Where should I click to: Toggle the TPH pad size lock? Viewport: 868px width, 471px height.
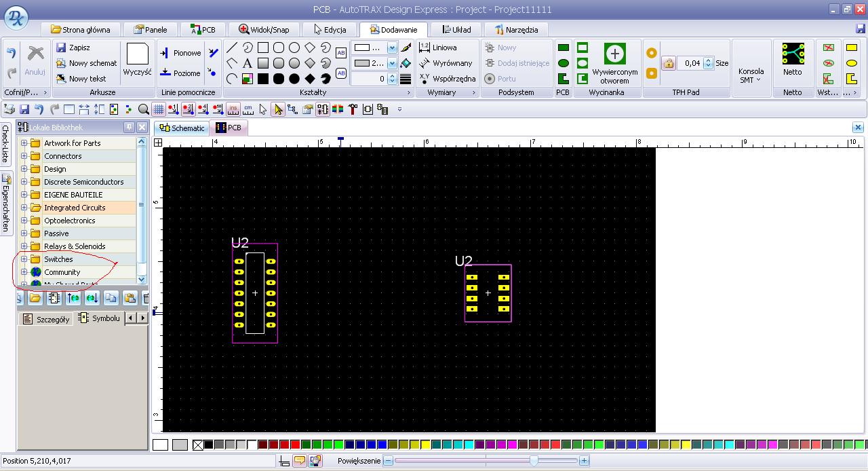tap(669, 63)
